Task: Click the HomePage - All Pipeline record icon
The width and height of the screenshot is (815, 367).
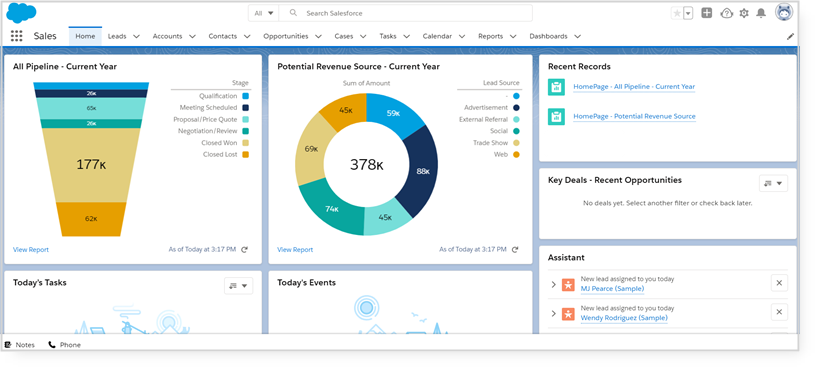Action: [x=556, y=87]
